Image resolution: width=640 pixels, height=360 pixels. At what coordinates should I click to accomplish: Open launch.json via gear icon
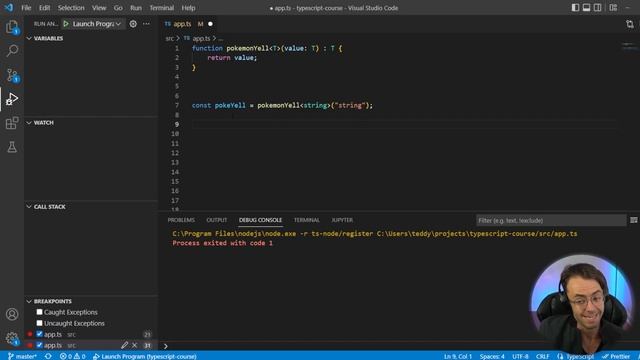133,24
